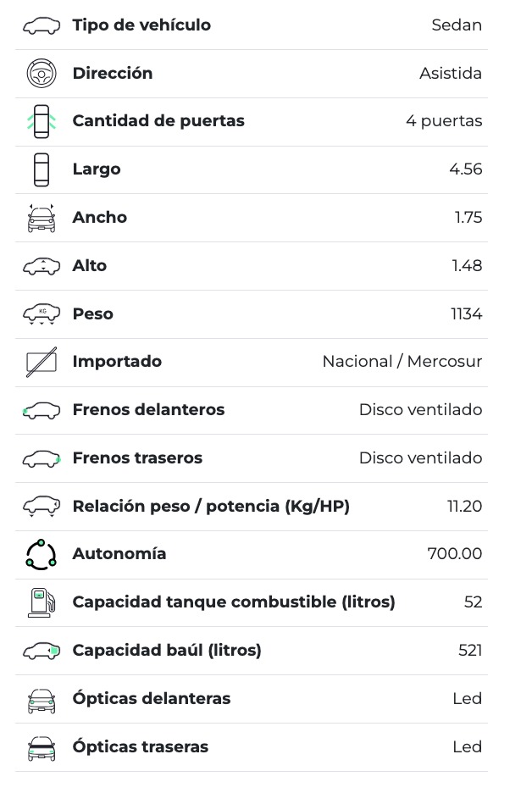Click the fuel pump icon
The image size is (532, 793).
pos(41,602)
